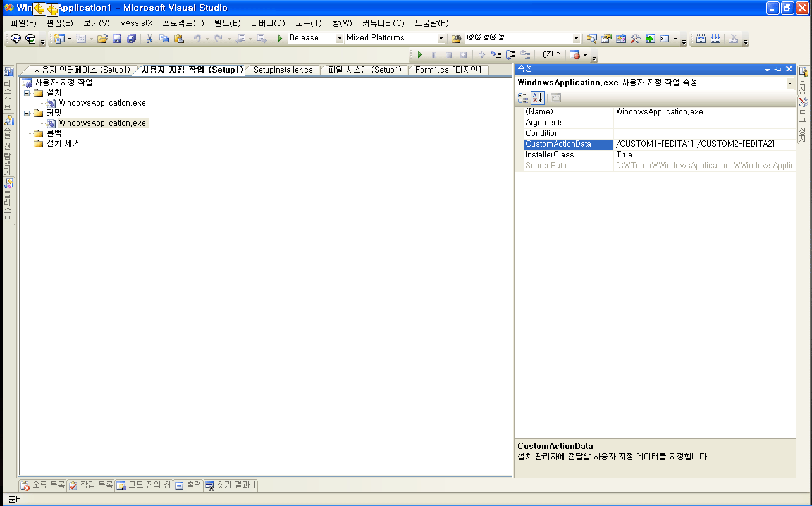Click Continue green play in debug toolbar
Image resolution: width=812 pixels, height=506 pixels.
pos(419,55)
